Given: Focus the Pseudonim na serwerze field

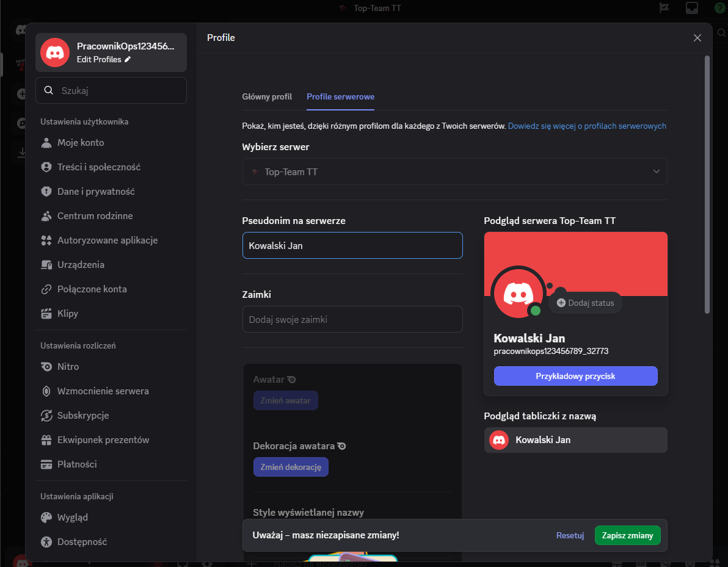Looking at the screenshot, I should [352, 245].
